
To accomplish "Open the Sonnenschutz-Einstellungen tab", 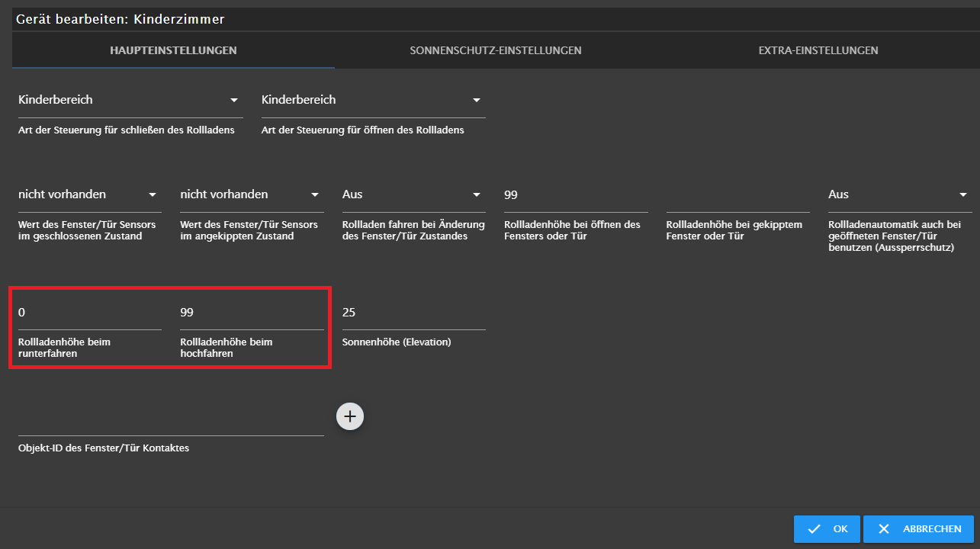I will click(x=496, y=51).
